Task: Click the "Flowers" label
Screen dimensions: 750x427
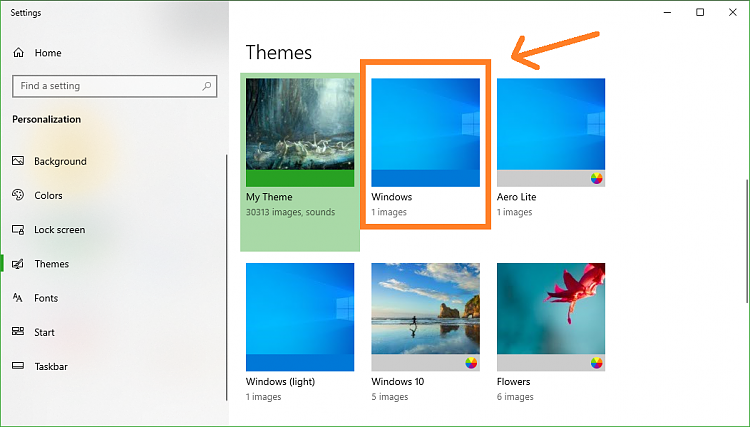Action: 514,382
